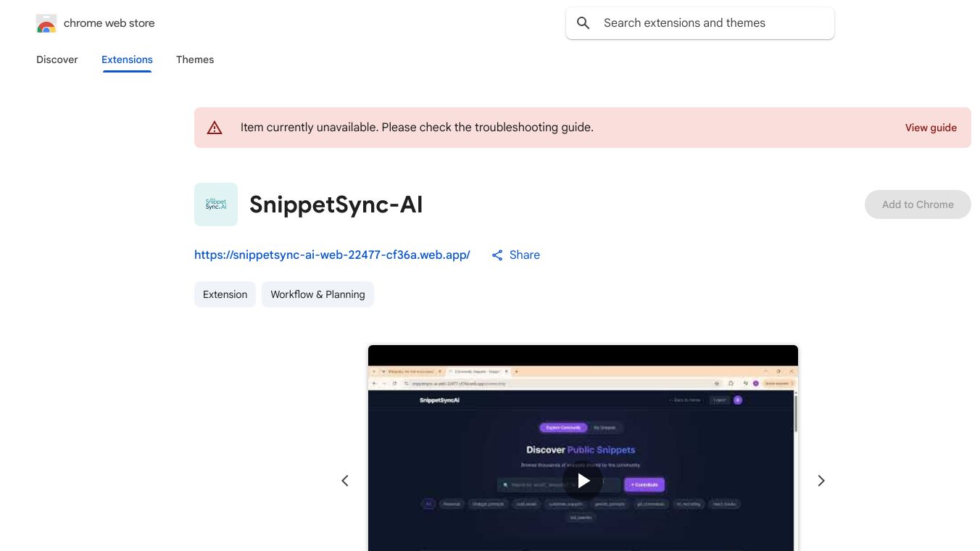Switch to the Themes tab
Screen dimensions: 980x551
(x=195, y=59)
